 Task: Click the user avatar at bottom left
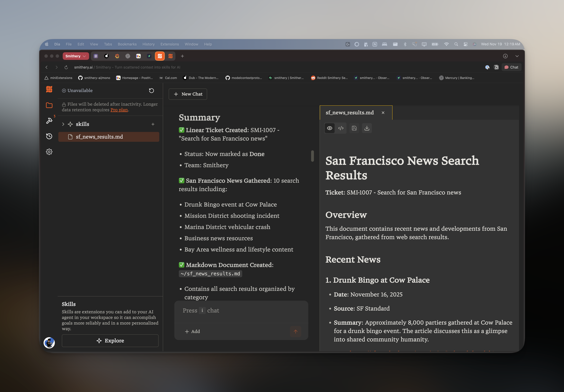[49, 343]
